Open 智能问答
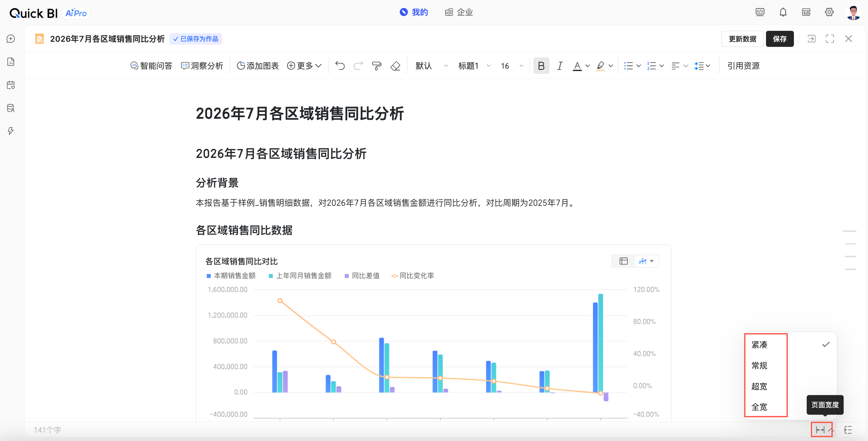 click(151, 66)
